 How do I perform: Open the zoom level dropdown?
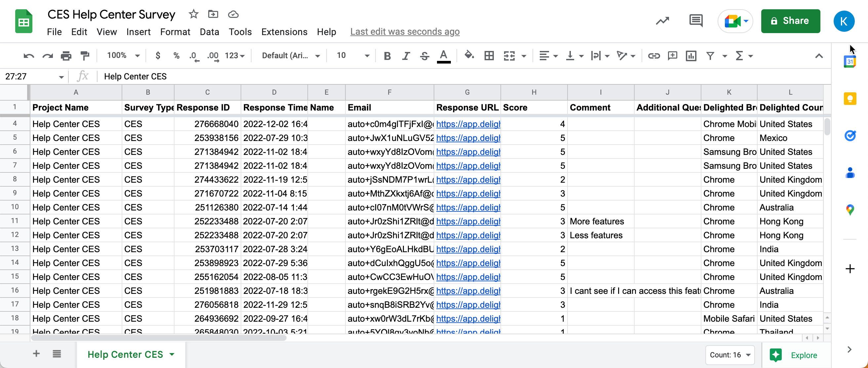122,55
